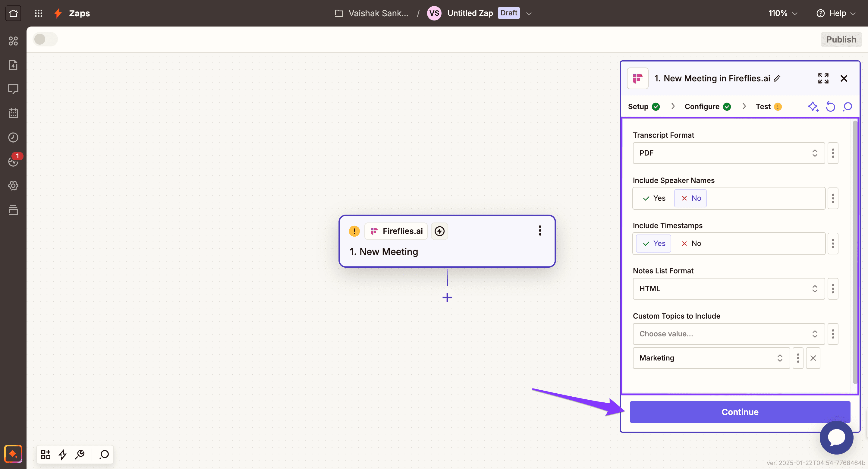868x469 pixels.
Task: Select the 1. New Meeting step card
Action: click(x=447, y=241)
